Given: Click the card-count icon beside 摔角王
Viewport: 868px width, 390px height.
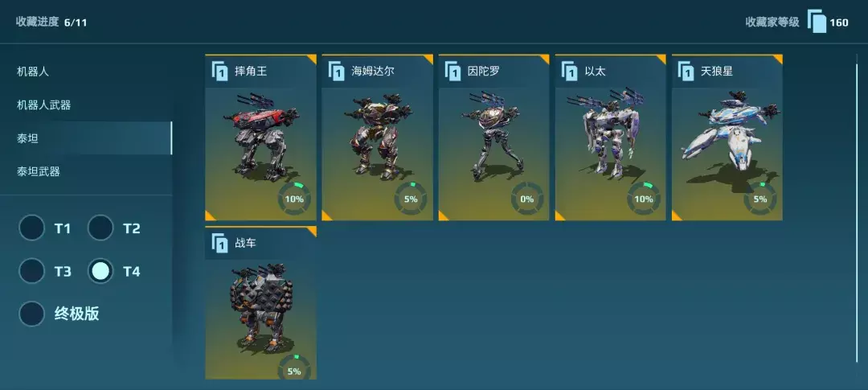Looking at the screenshot, I should pyautogui.click(x=219, y=72).
